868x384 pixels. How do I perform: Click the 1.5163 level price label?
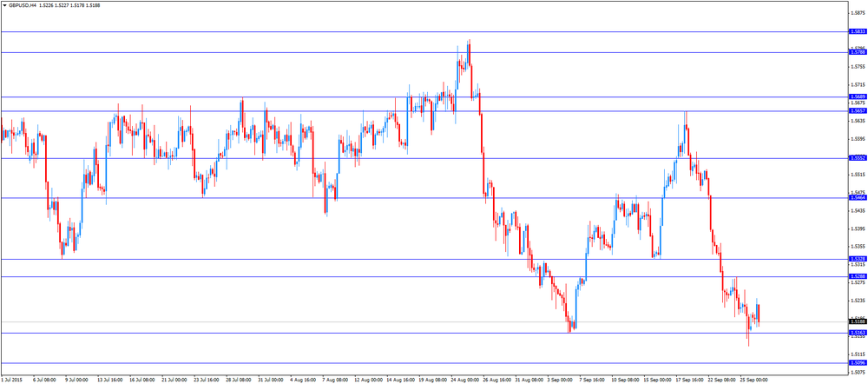point(857,333)
